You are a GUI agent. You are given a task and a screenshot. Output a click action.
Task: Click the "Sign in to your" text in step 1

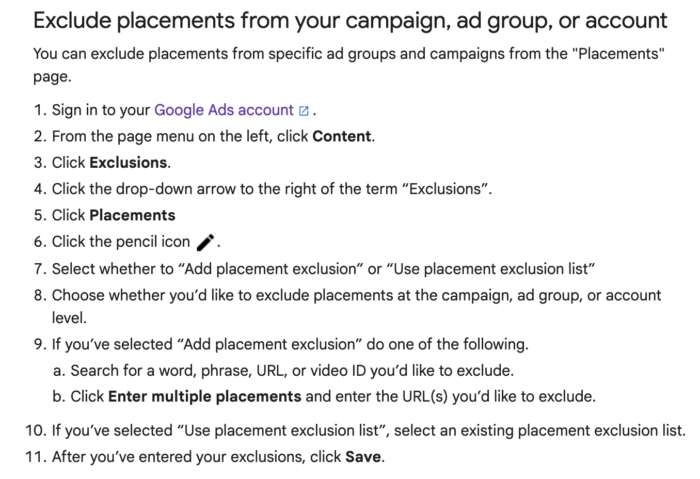[101, 110]
